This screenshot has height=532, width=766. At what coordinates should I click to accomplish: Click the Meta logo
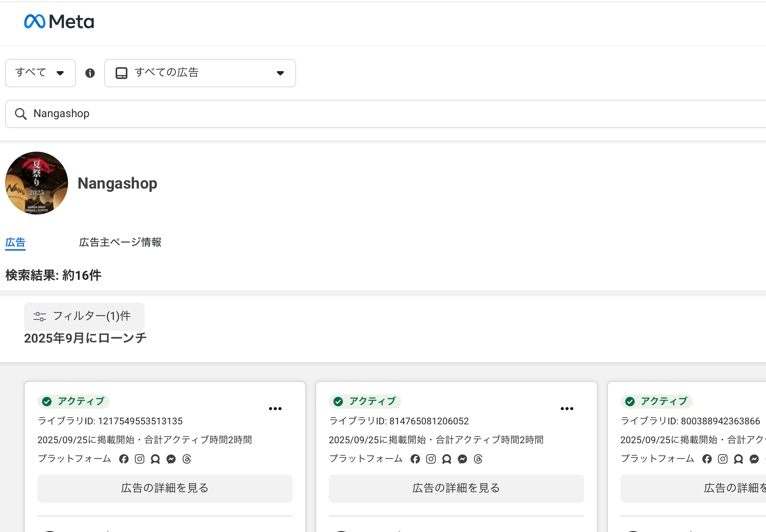click(59, 21)
